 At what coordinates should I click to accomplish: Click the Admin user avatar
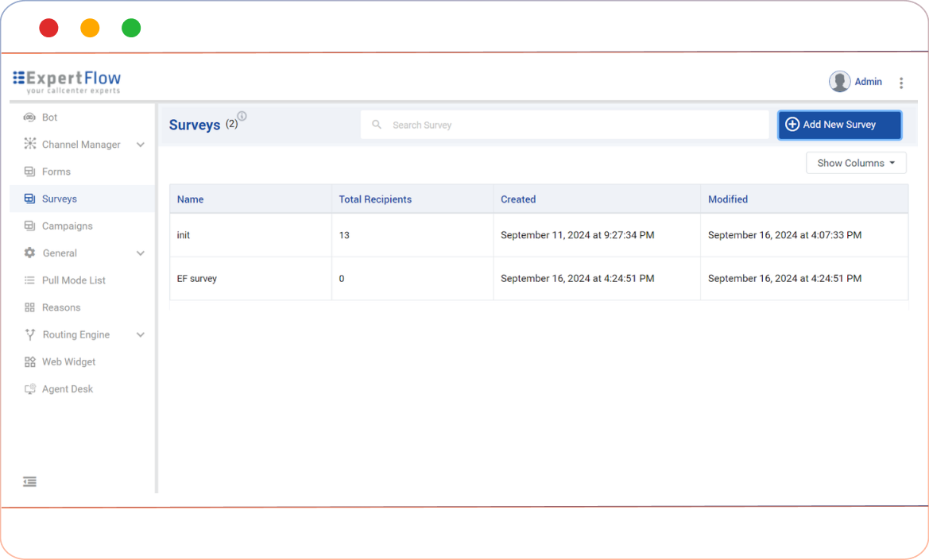(x=839, y=82)
